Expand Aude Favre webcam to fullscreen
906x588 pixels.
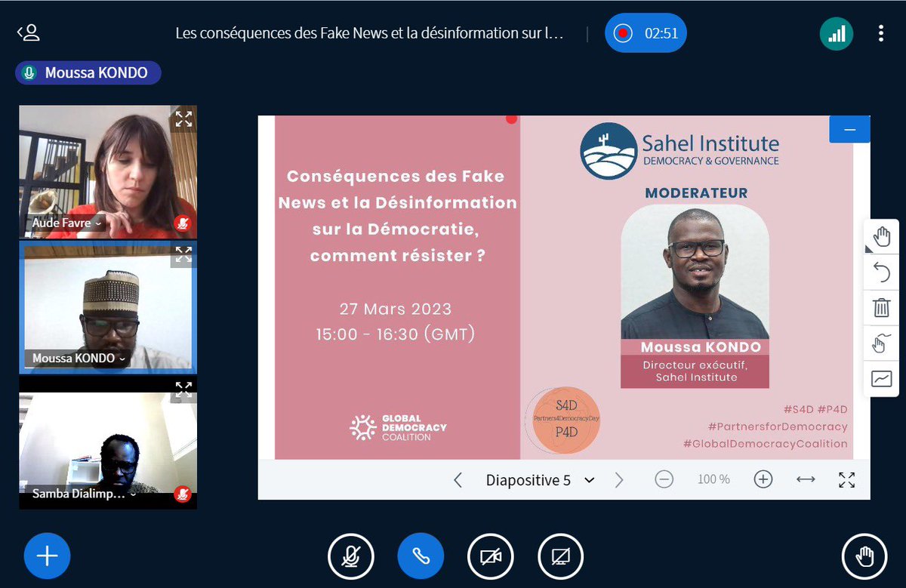(183, 119)
